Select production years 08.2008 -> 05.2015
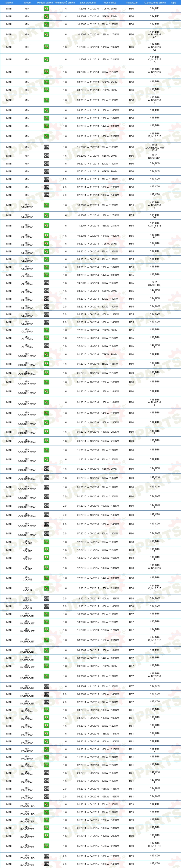The height and width of the screenshot is (868, 181). 88,640
